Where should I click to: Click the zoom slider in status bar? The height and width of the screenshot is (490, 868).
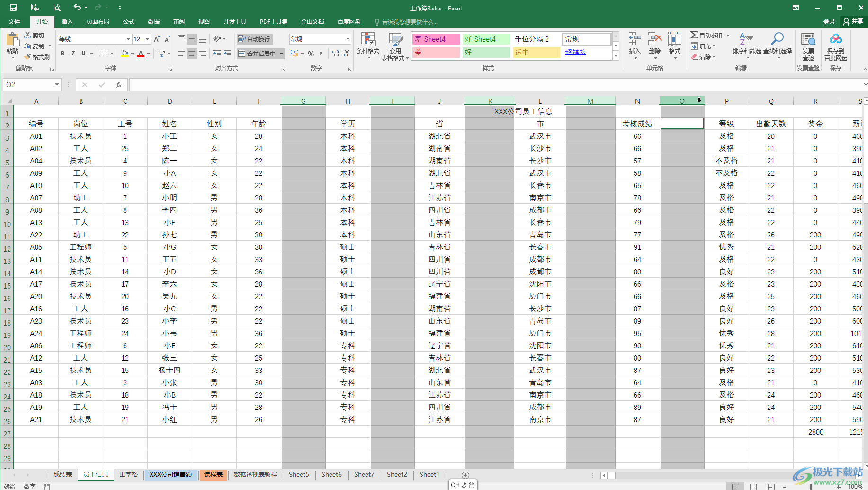point(811,486)
